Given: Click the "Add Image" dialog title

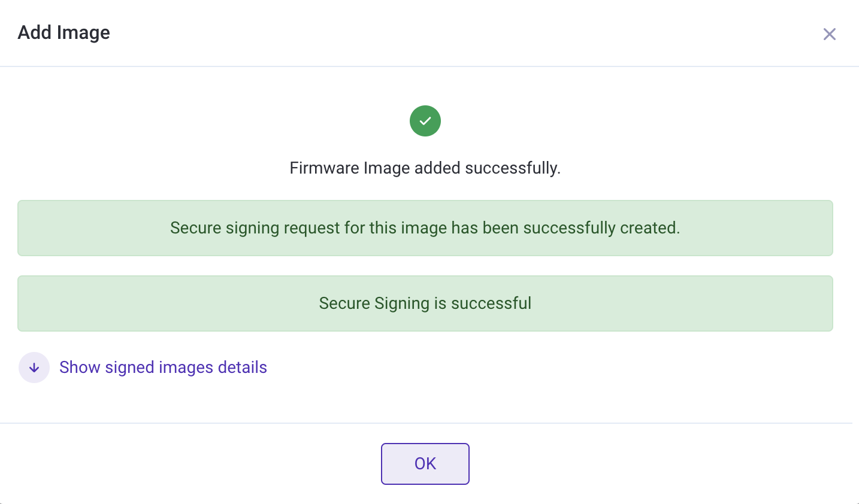Looking at the screenshot, I should (x=63, y=33).
